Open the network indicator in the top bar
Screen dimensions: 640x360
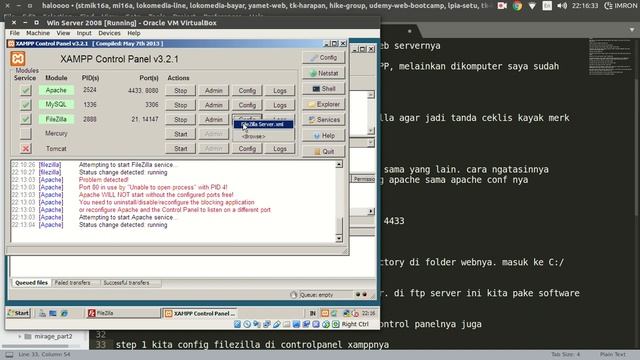(x=532, y=6)
